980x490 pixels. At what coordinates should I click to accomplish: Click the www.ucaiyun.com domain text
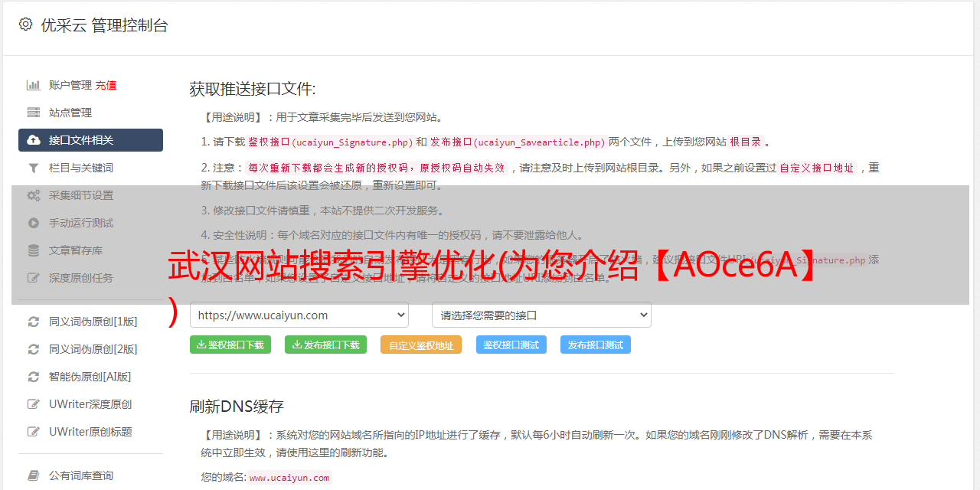(x=289, y=478)
